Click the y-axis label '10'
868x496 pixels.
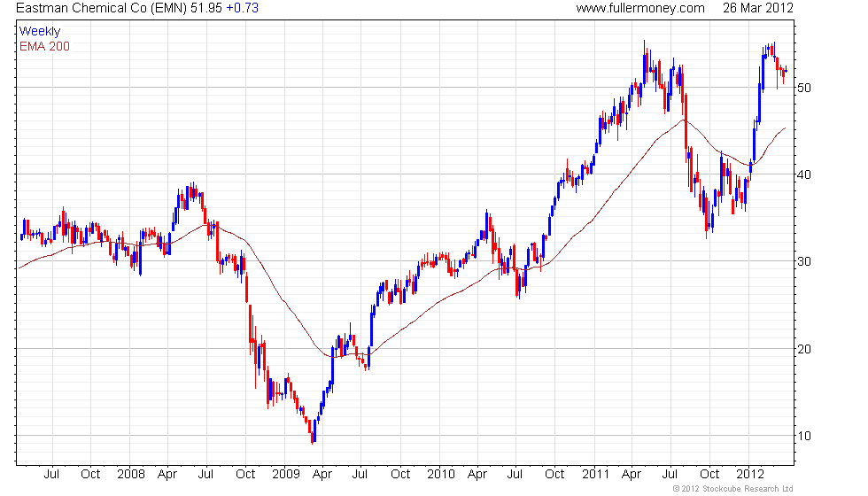point(804,436)
